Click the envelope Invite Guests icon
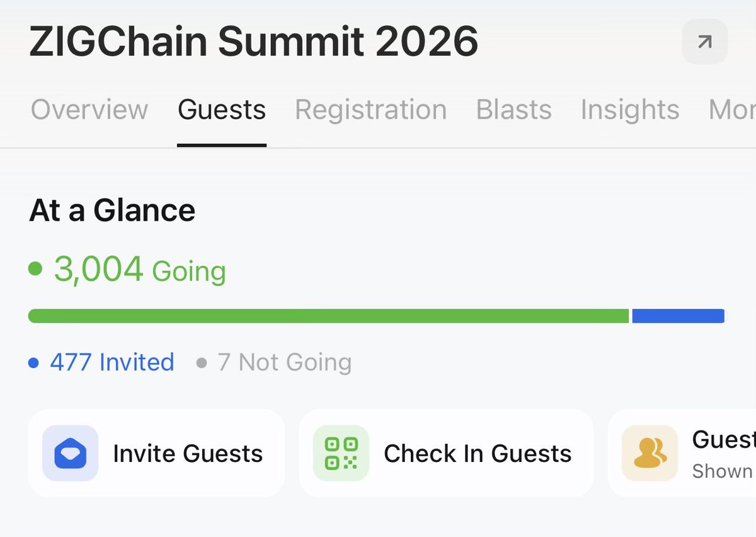The height and width of the screenshot is (537, 756). pos(70,453)
